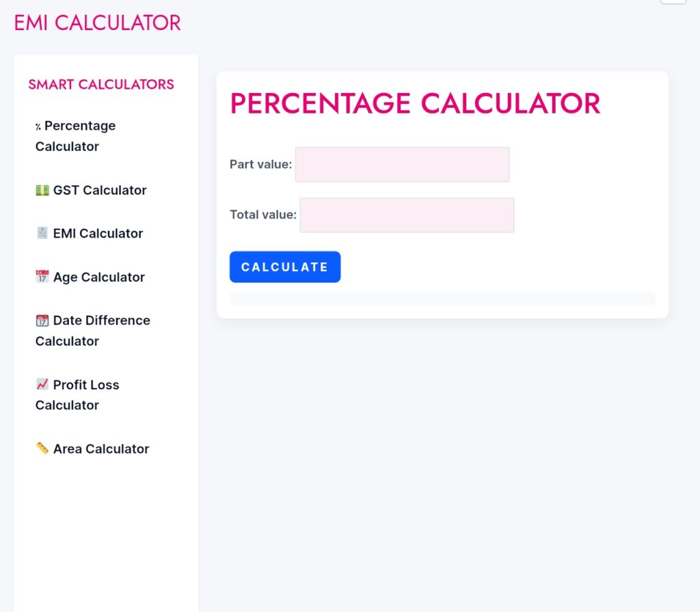Screen dimensions: 700x612
Task: Click the blue Calculate button
Action: click(285, 267)
